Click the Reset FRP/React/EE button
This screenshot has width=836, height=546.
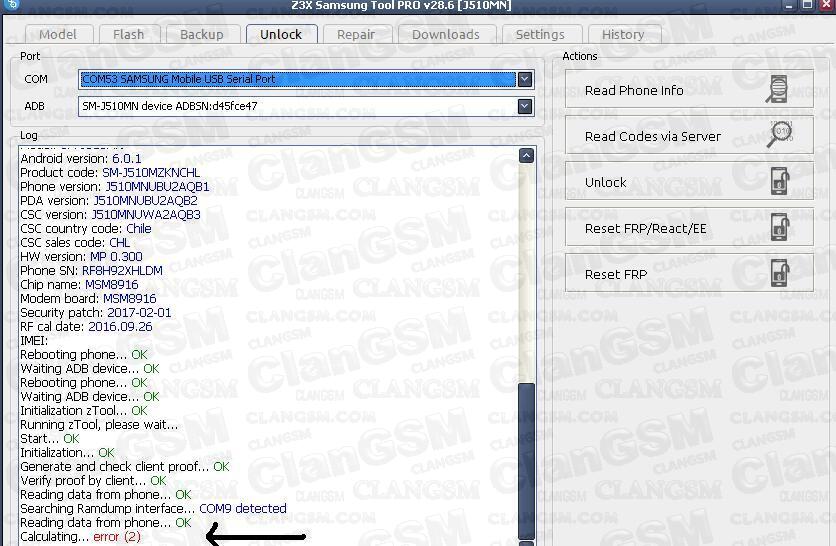pos(689,228)
